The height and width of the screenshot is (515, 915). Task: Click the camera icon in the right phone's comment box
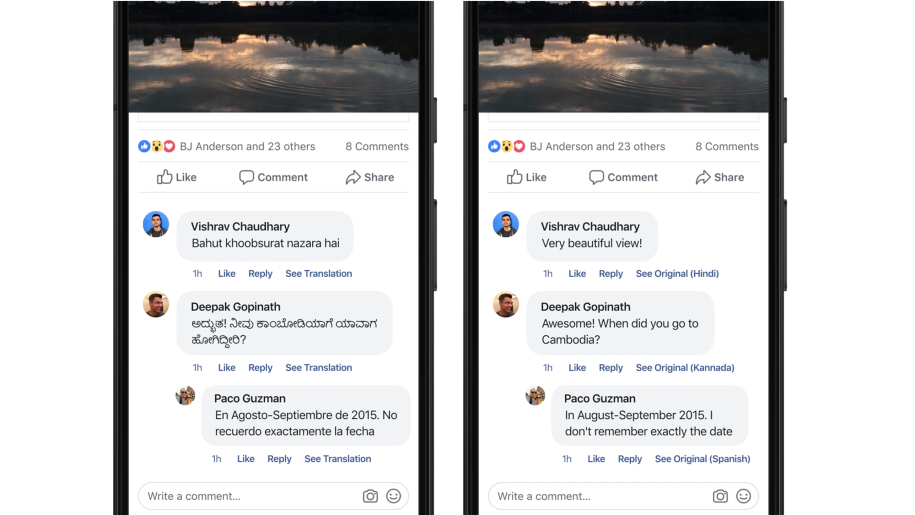[x=720, y=496]
